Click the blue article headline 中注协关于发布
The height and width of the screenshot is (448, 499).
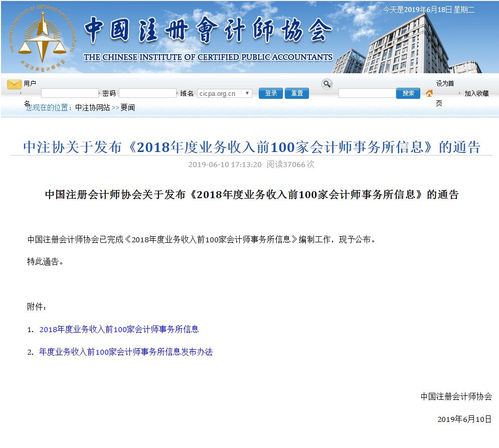point(251,147)
